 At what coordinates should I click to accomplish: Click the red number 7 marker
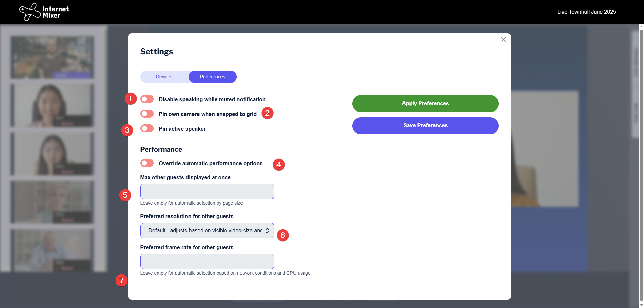(121, 280)
